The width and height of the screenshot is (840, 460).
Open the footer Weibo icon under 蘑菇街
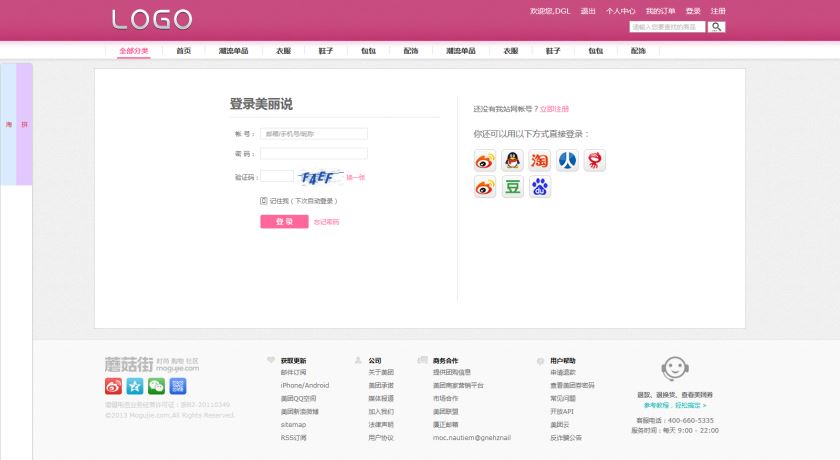point(114,386)
